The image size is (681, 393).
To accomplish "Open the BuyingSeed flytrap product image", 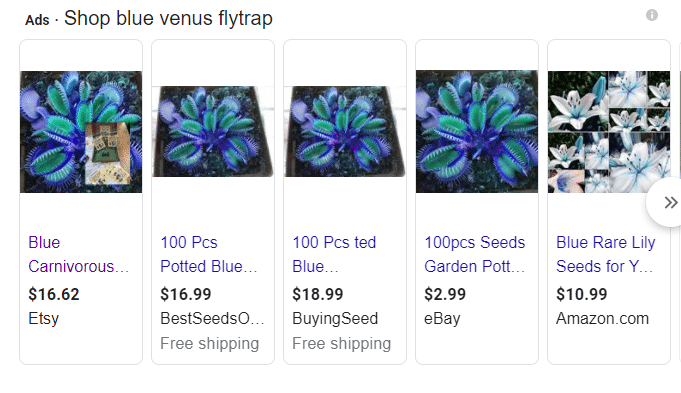I will point(345,132).
